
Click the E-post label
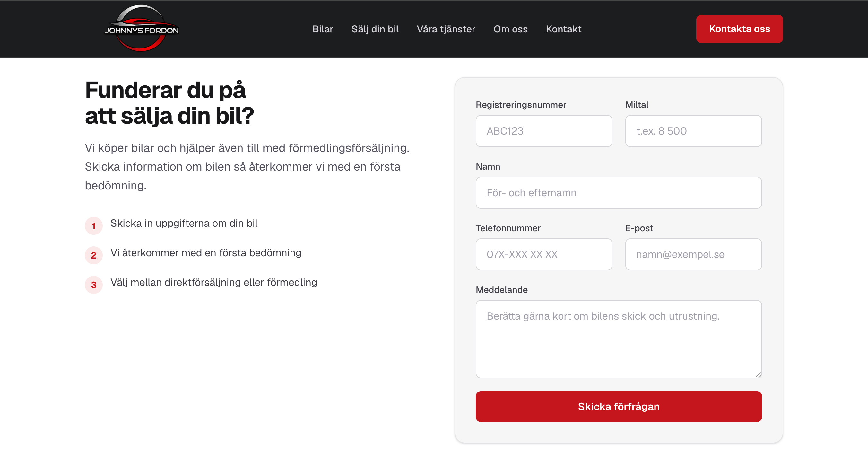[x=639, y=228]
